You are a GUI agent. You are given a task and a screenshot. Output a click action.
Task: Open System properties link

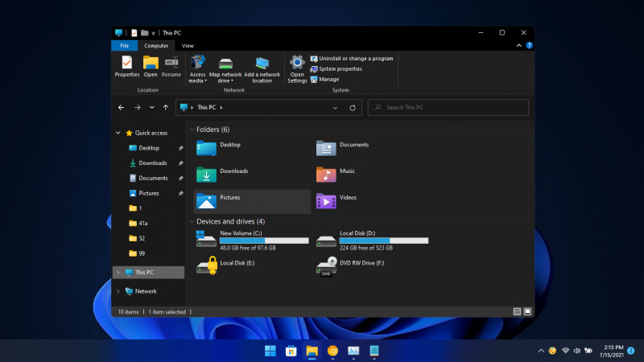[336, 69]
